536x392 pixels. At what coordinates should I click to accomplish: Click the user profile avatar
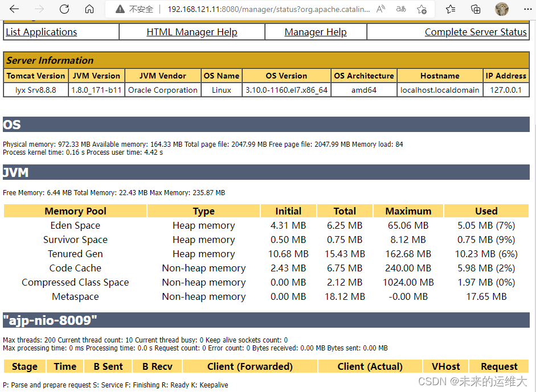[x=501, y=9]
